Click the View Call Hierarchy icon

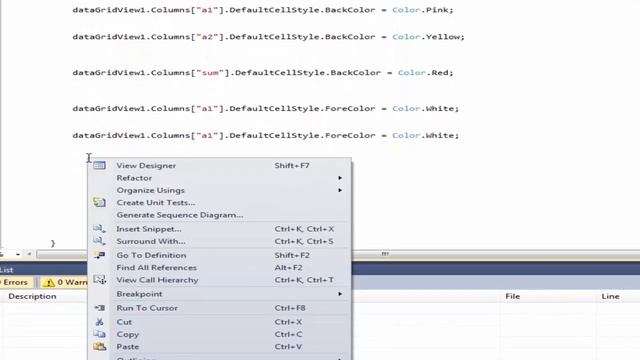99,280
